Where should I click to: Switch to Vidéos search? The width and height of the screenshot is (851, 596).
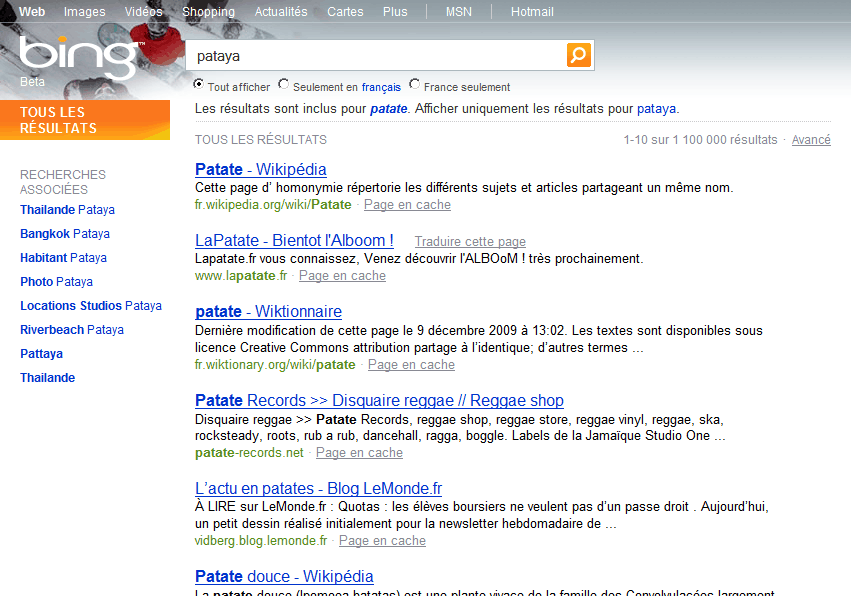click(144, 11)
